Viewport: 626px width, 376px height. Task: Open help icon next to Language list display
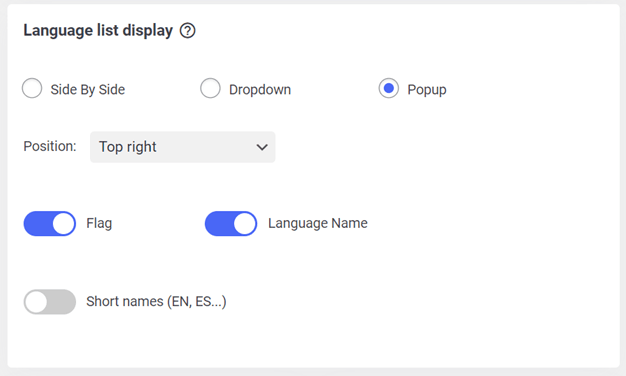tap(187, 31)
